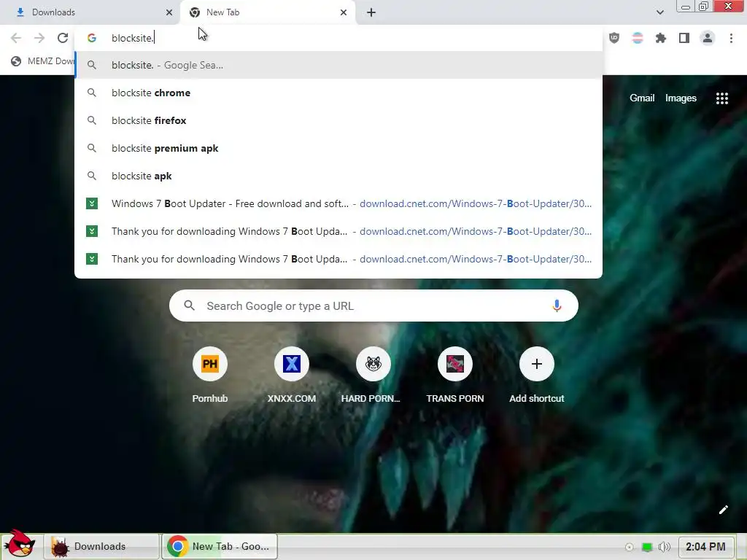The height and width of the screenshot is (560, 747).
Task: Click the browser forward arrow
Action: (39, 38)
